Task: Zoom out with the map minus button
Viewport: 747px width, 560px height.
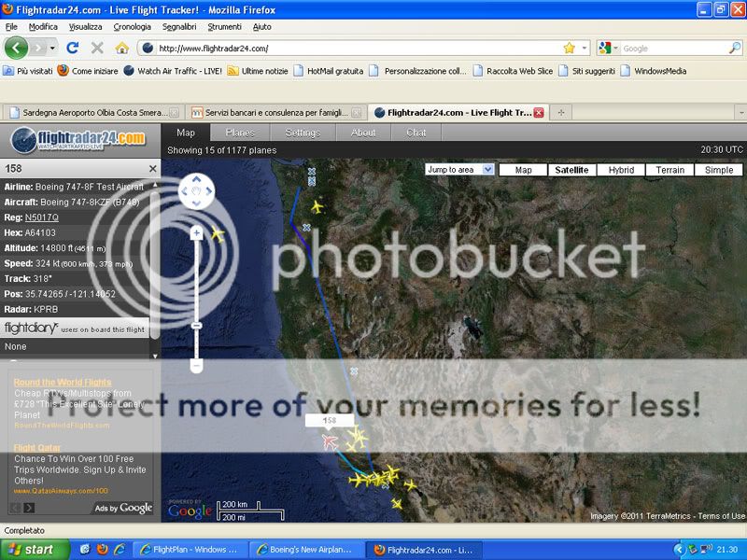Action: (x=196, y=365)
